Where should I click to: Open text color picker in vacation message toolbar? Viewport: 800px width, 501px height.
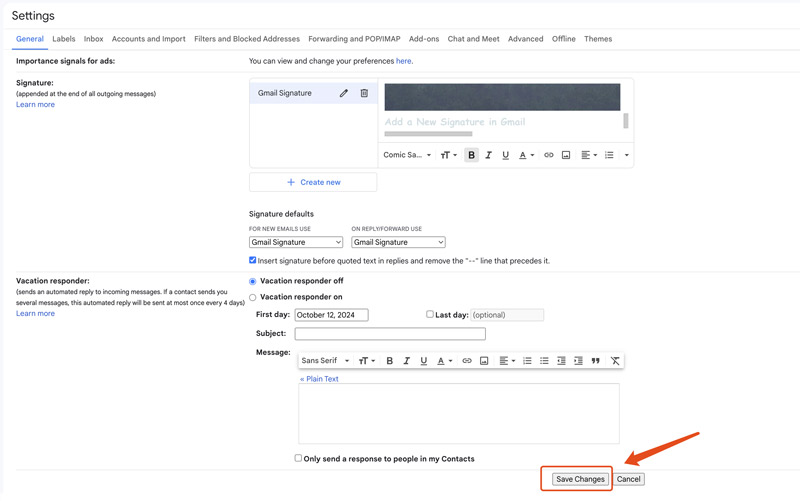444,361
